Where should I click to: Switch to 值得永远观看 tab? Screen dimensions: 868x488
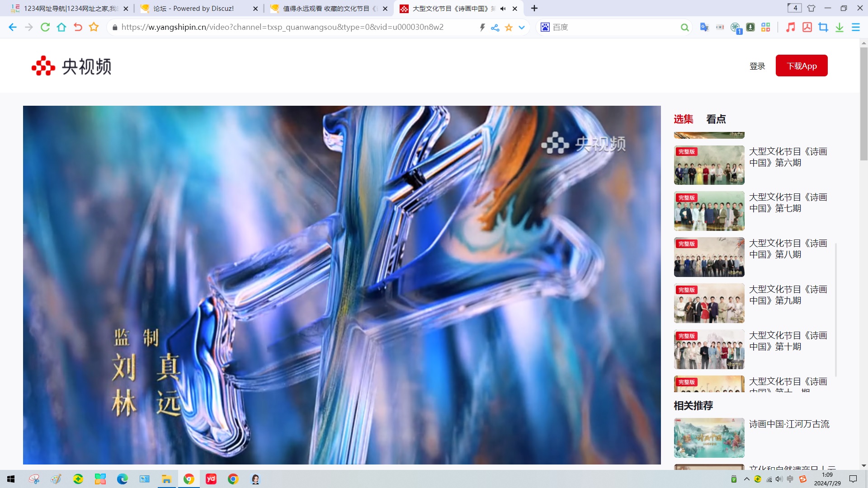pyautogui.click(x=329, y=8)
